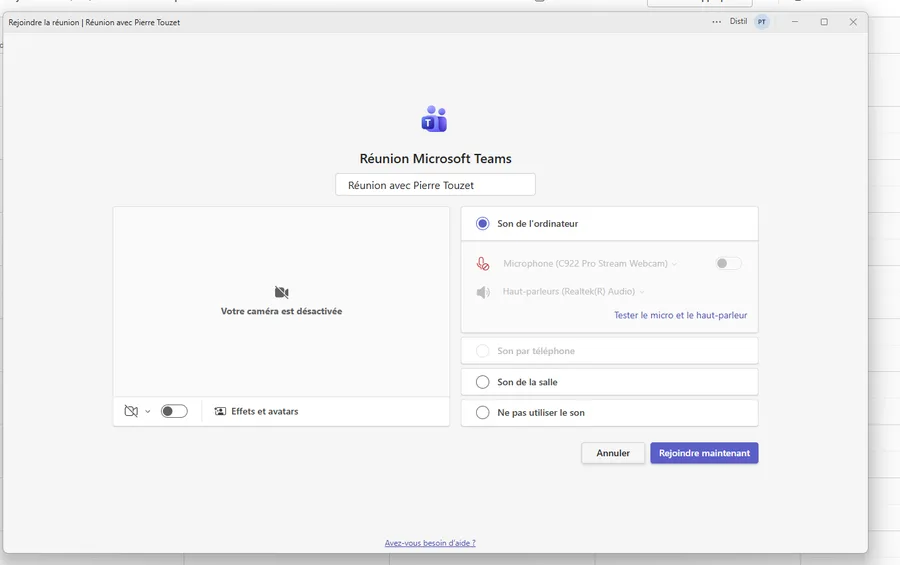Click the Microsoft Teams logo
The height and width of the screenshot is (565, 900).
click(x=435, y=119)
